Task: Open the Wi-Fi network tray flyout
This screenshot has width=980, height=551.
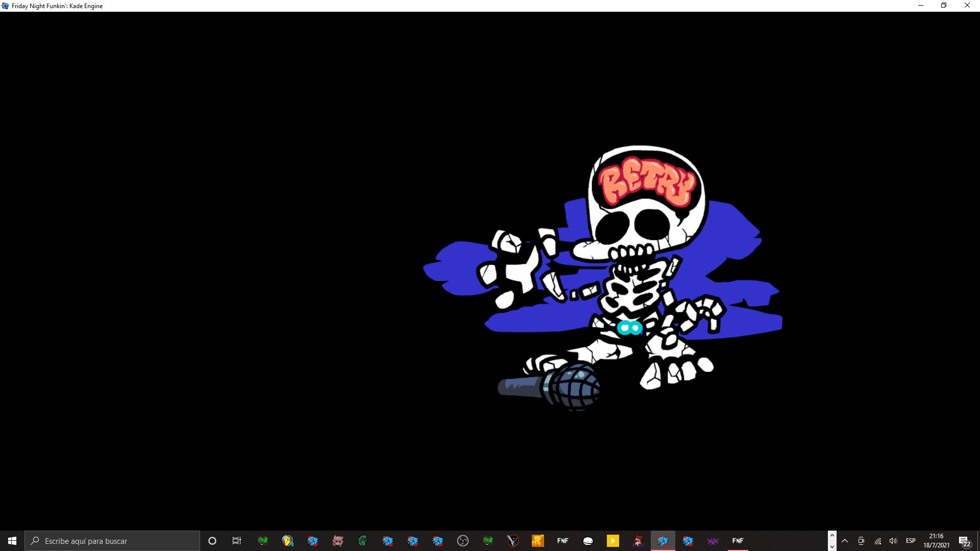Action: coord(877,541)
